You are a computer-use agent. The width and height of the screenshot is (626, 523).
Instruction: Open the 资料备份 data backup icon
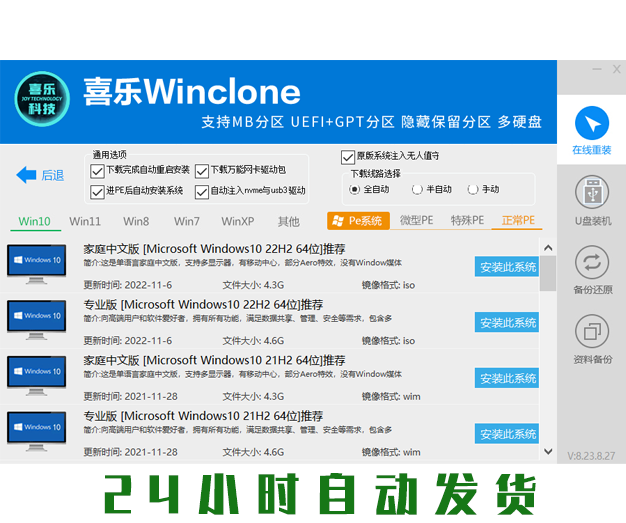point(592,331)
